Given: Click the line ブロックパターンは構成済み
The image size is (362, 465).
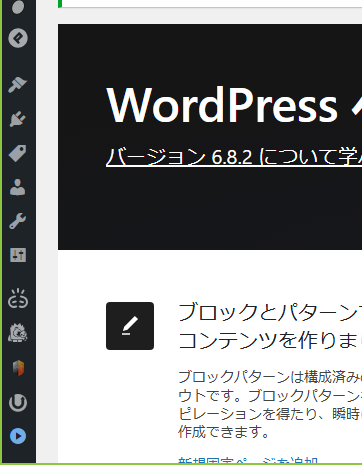Looking at the screenshot, I should click(270, 377).
